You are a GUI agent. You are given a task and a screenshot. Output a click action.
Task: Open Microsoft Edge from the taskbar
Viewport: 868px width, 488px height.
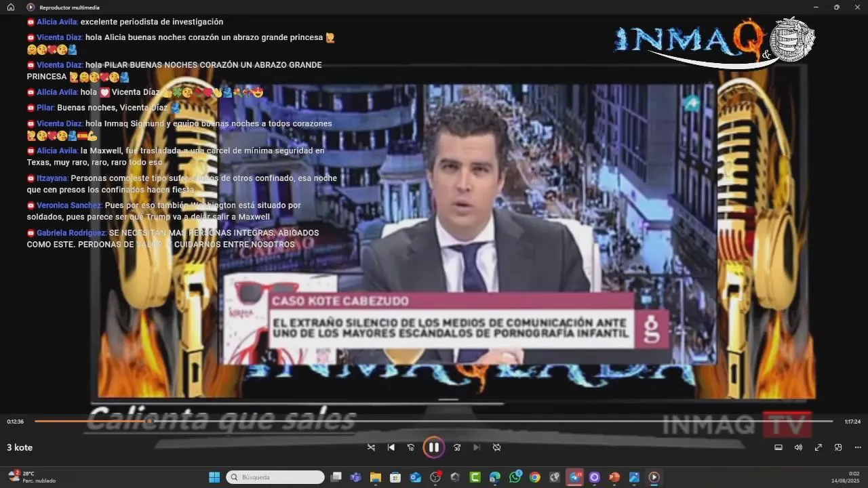[x=495, y=477]
